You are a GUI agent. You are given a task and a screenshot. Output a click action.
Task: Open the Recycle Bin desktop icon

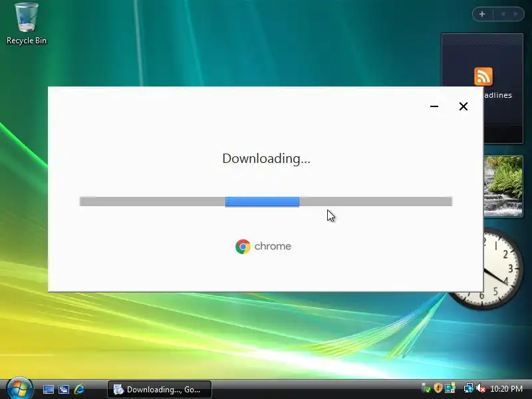coord(27,24)
